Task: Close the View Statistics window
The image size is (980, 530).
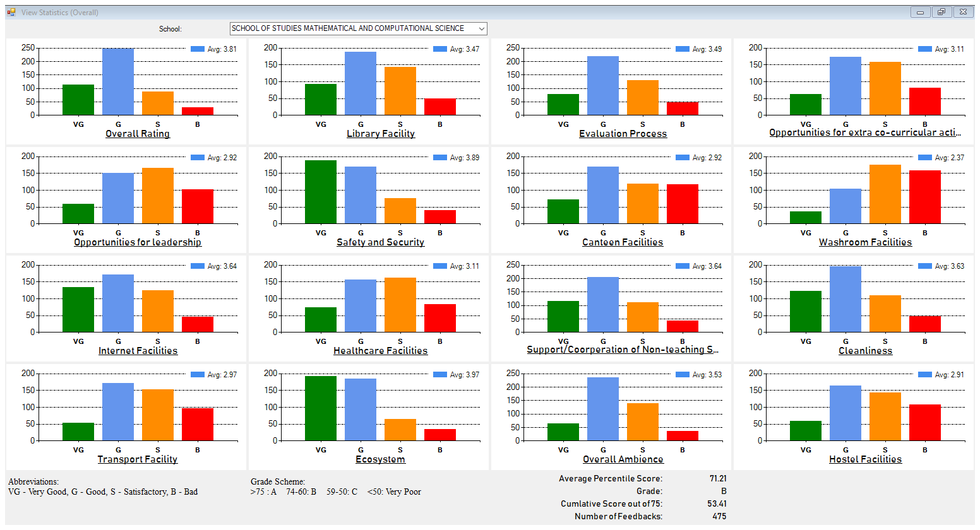Action: [962, 12]
